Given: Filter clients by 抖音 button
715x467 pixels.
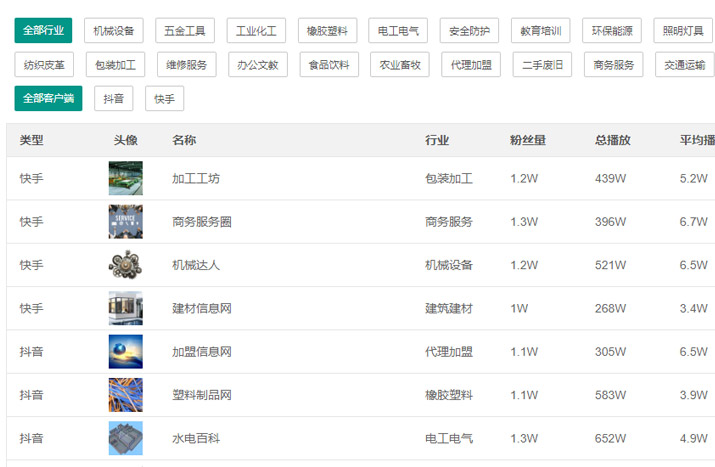Looking at the screenshot, I should [x=114, y=99].
